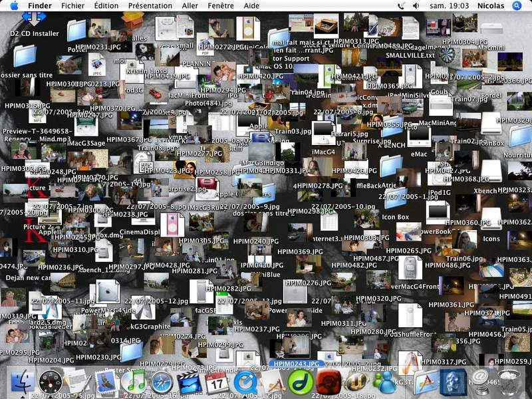Viewport: 532px width, 399px height.
Task: Open Safari compass icon in Dock
Action: pos(162,382)
